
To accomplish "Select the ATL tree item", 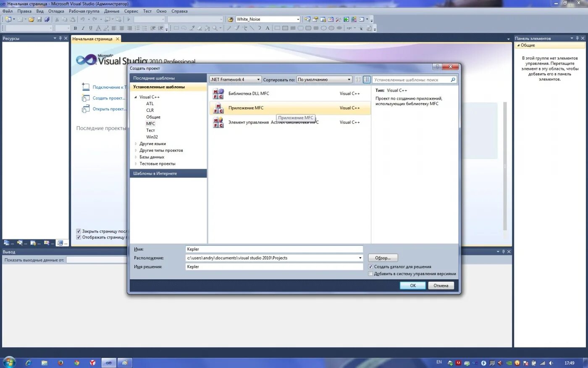I will (150, 104).
